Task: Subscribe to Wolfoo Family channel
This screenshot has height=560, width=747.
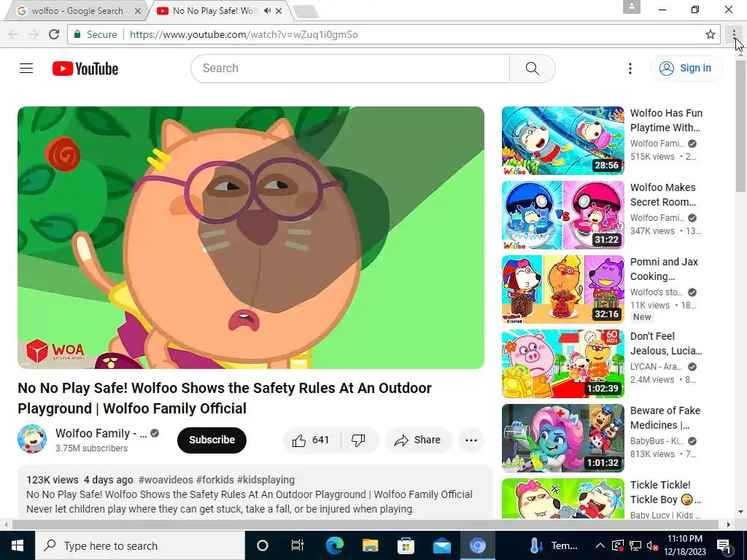Action: 212,440
